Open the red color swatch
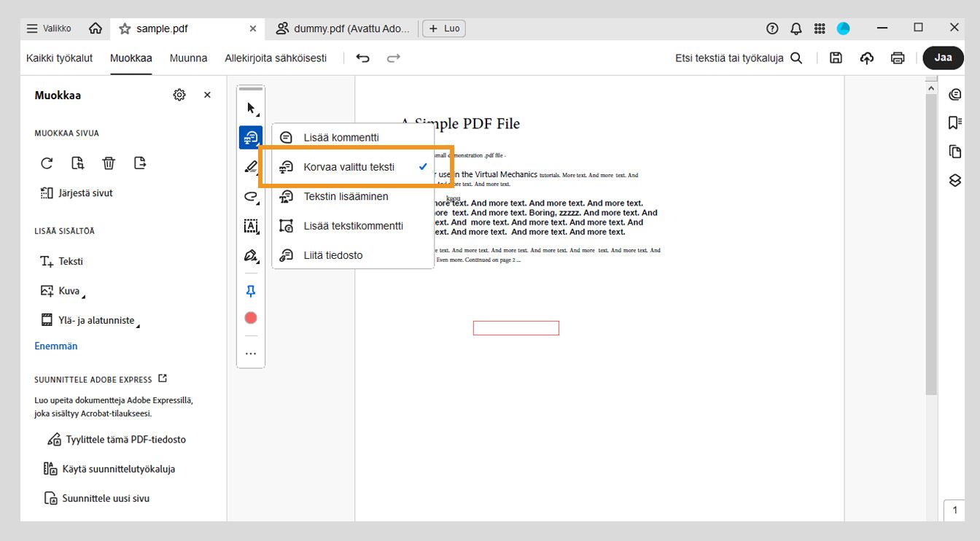980x541 pixels. pos(251,318)
